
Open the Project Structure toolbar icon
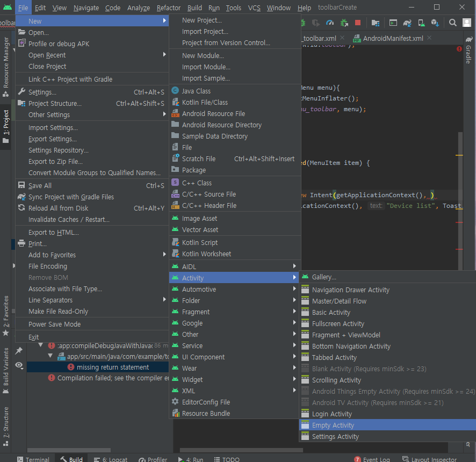coord(376,23)
